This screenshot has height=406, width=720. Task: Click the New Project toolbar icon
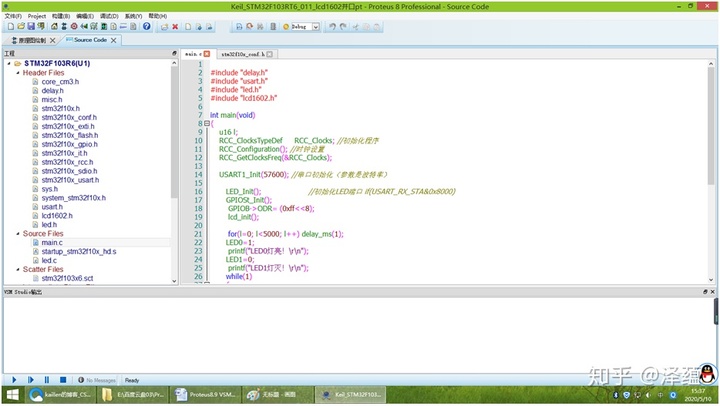pos(11,27)
